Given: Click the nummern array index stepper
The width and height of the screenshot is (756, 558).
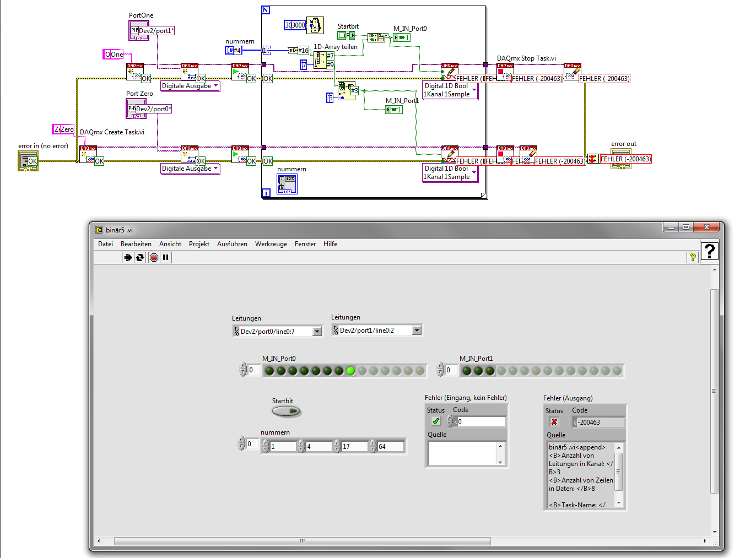Looking at the screenshot, I should pyautogui.click(x=241, y=443).
